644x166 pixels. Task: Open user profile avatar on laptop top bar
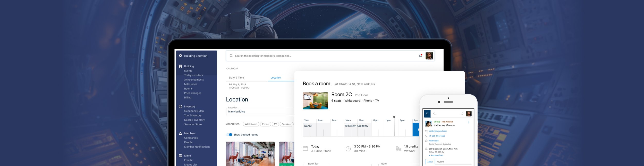(x=429, y=56)
